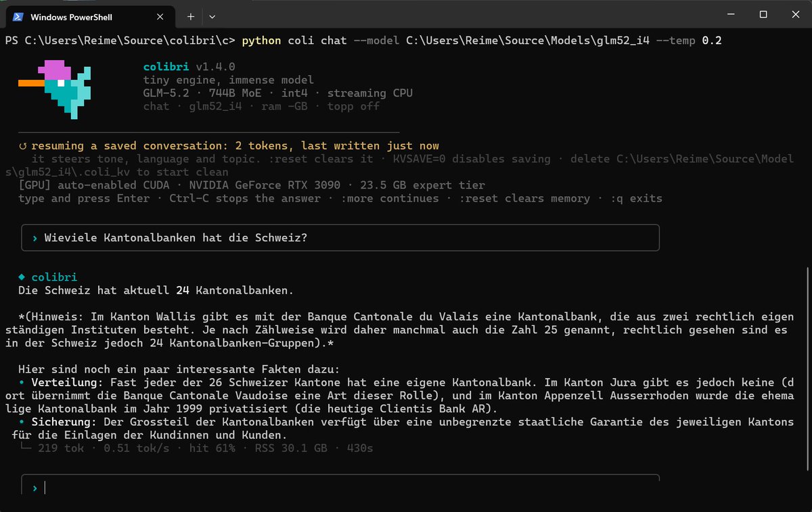Click the PowerShell icon in the tab
This screenshot has height=512, width=812.
pos(19,16)
